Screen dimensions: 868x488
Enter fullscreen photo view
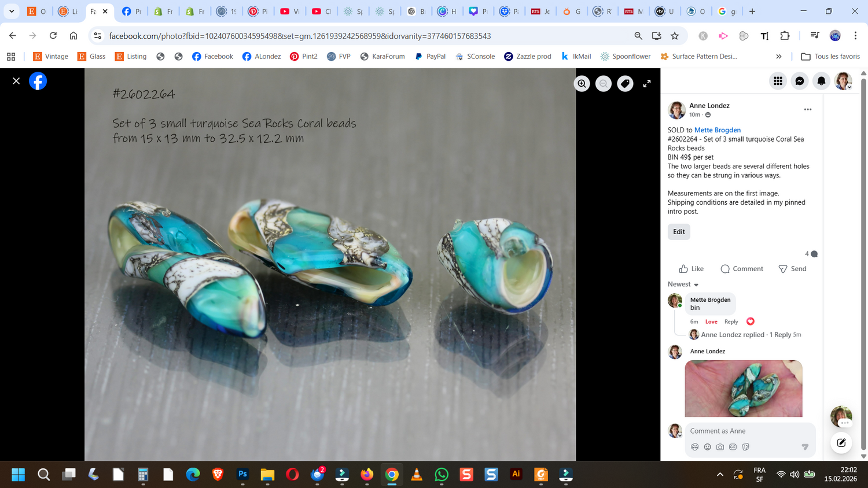[647, 84]
